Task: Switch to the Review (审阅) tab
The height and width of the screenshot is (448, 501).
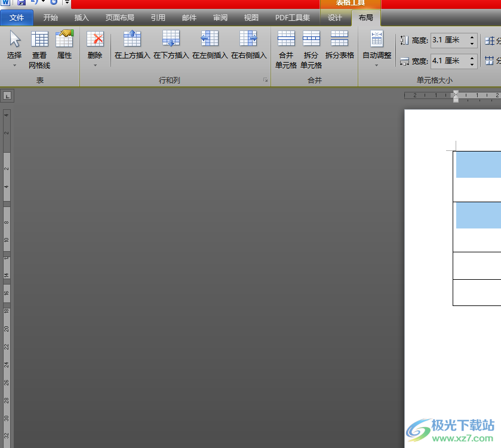Action: (220, 17)
